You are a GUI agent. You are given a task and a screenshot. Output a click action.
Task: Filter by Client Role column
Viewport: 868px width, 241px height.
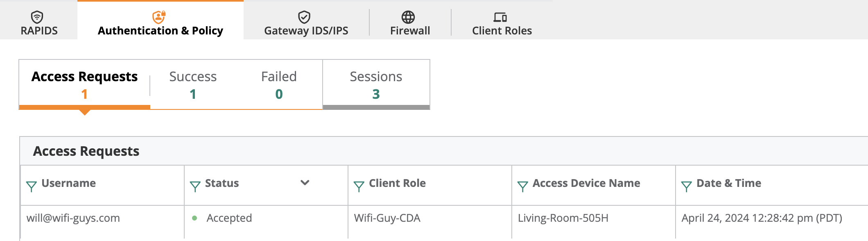(x=359, y=186)
